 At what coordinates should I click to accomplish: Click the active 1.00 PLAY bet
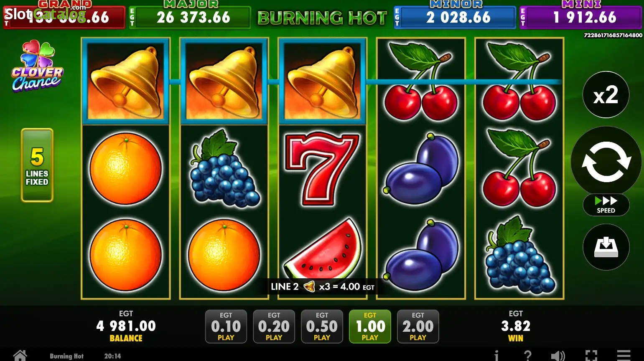pos(370,326)
